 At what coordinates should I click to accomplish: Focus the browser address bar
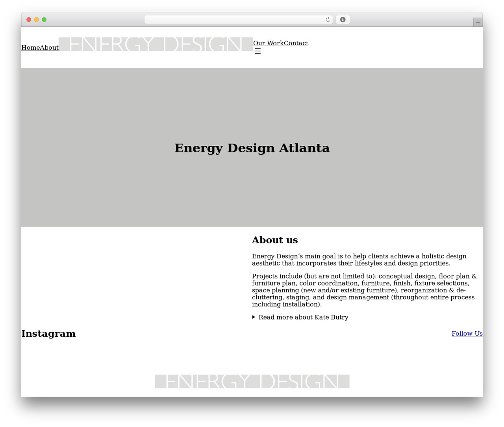pyautogui.click(x=238, y=20)
